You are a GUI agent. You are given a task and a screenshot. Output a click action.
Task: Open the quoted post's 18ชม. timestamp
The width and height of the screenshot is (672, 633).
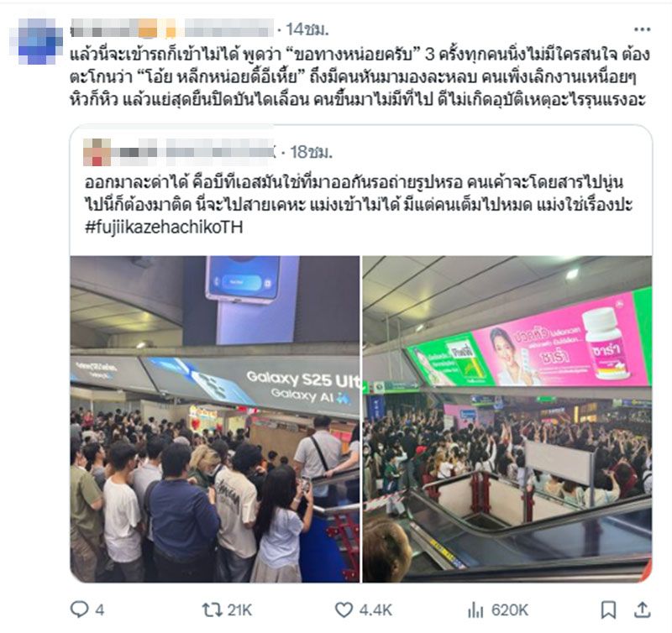(312, 152)
